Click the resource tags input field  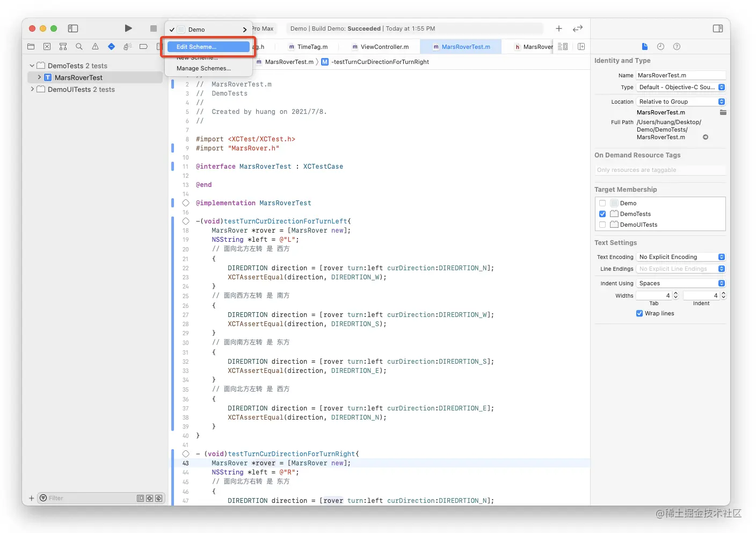point(660,170)
